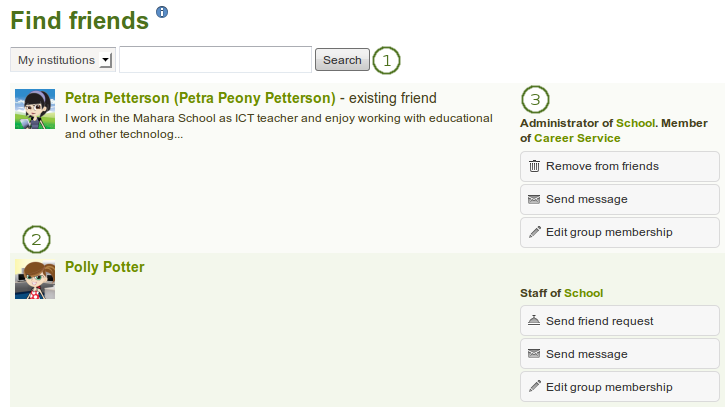Open Petra Petterson's profile name link
Image resolution: width=727 pixels, height=410 pixels.
coord(200,98)
